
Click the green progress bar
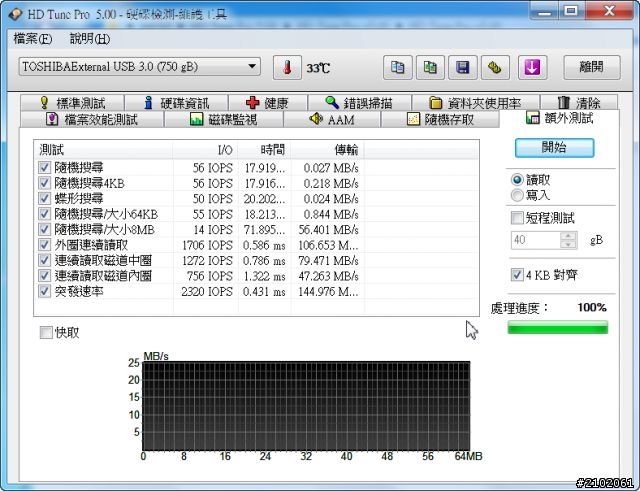click(x=558, y=327)
